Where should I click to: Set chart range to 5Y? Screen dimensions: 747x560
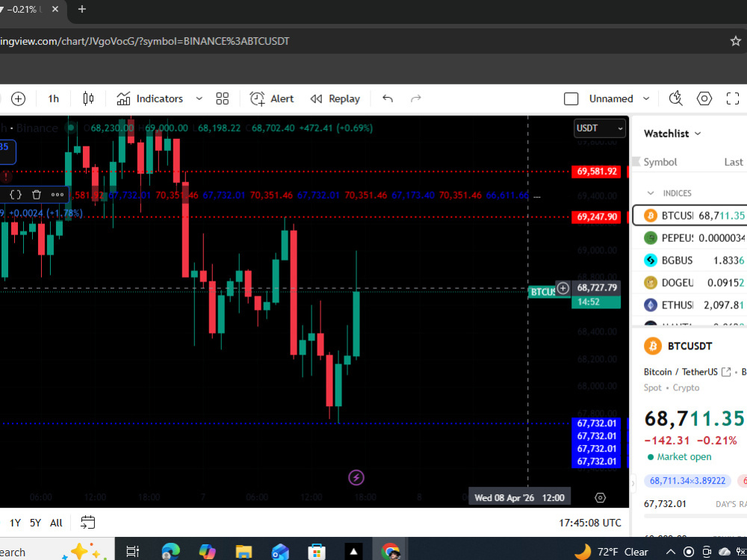(35, 523)
